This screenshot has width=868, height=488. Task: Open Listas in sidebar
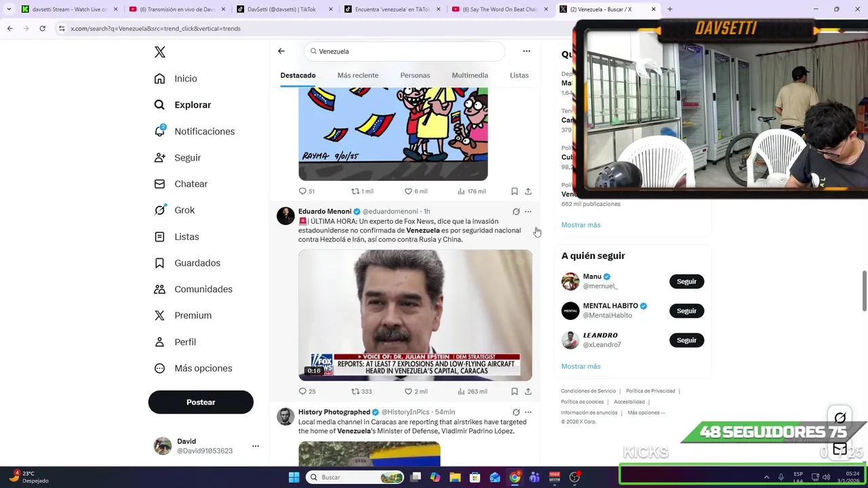pyautogui.click(x=176, y=237)
